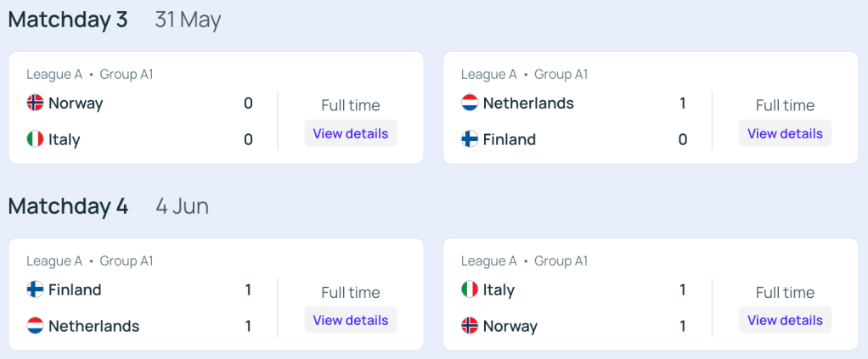Click the Netherlands flag icon in Matchday 3
The width and height of the screenshot is (868, 359).
(x=470, y=103)
